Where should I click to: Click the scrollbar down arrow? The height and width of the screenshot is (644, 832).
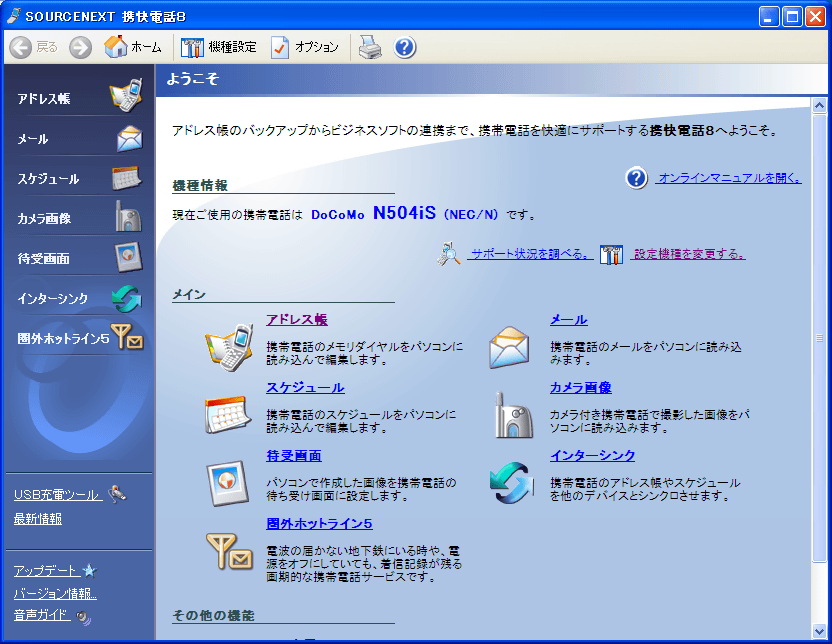819,631
